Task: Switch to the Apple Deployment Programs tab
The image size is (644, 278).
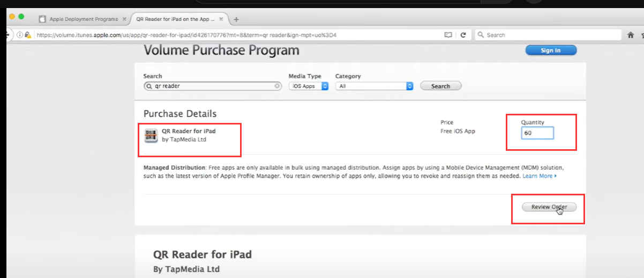Action: tap(83, 19)
